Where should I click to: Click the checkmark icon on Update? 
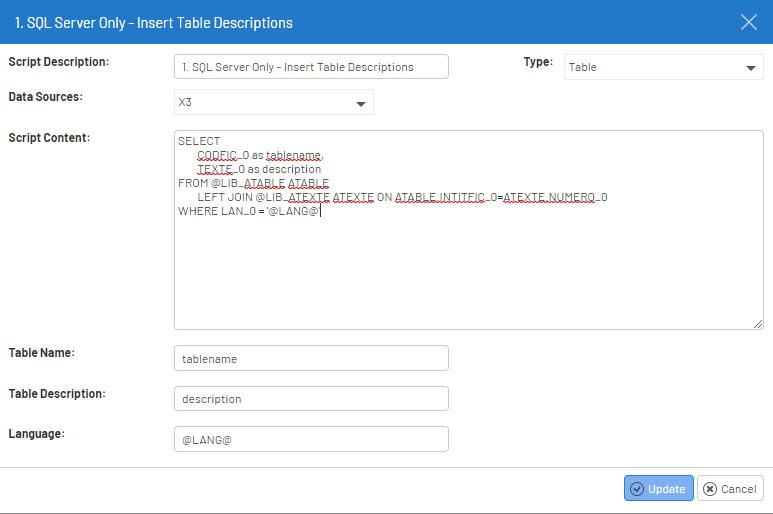(636, 489)
